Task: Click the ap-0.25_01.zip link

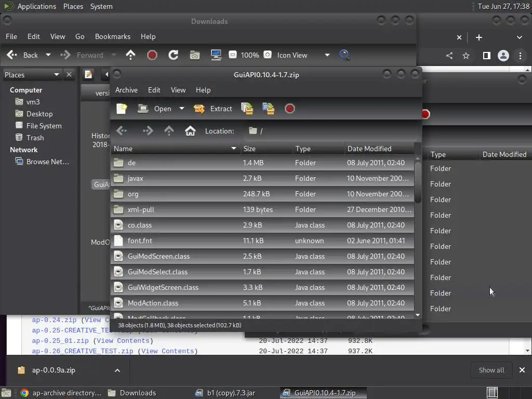Action: pyautogui.click(x=60, y=341)
